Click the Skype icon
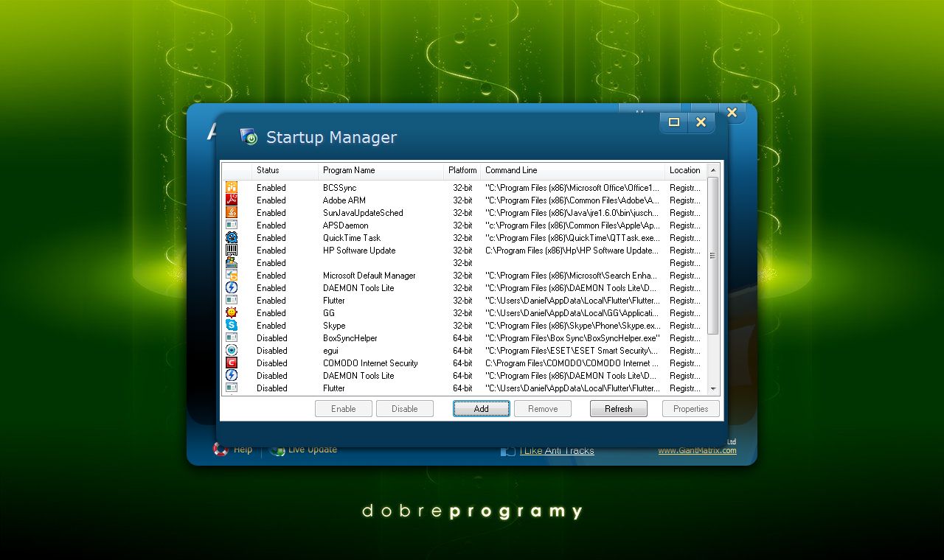944x560 pixels. [x=232, y=326]
